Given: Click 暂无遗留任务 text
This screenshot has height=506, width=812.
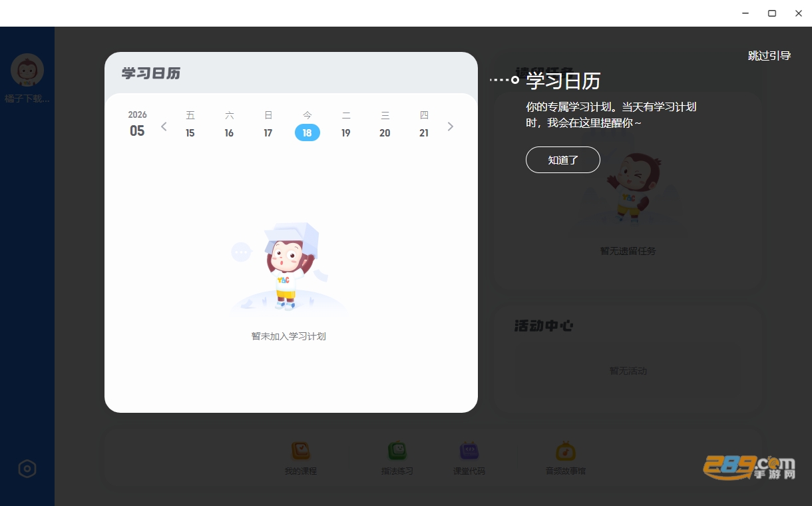Looking at the screenshot, I should [628, 251].
